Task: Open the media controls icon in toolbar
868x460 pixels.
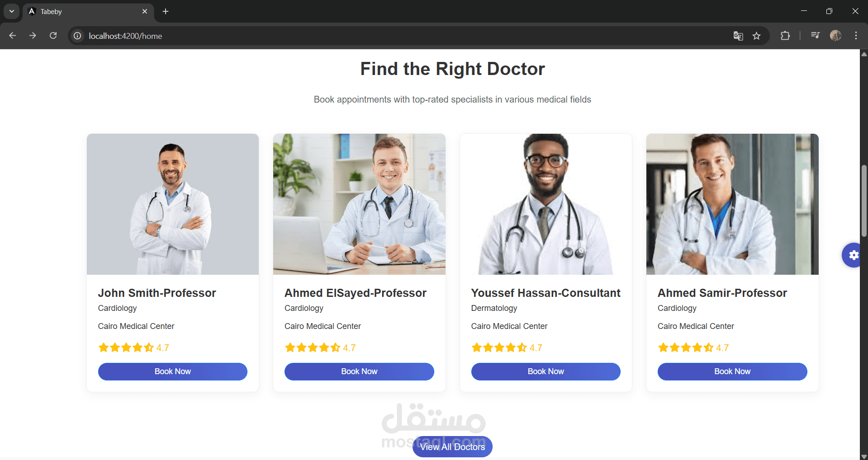Action: [x=815, y=35]
